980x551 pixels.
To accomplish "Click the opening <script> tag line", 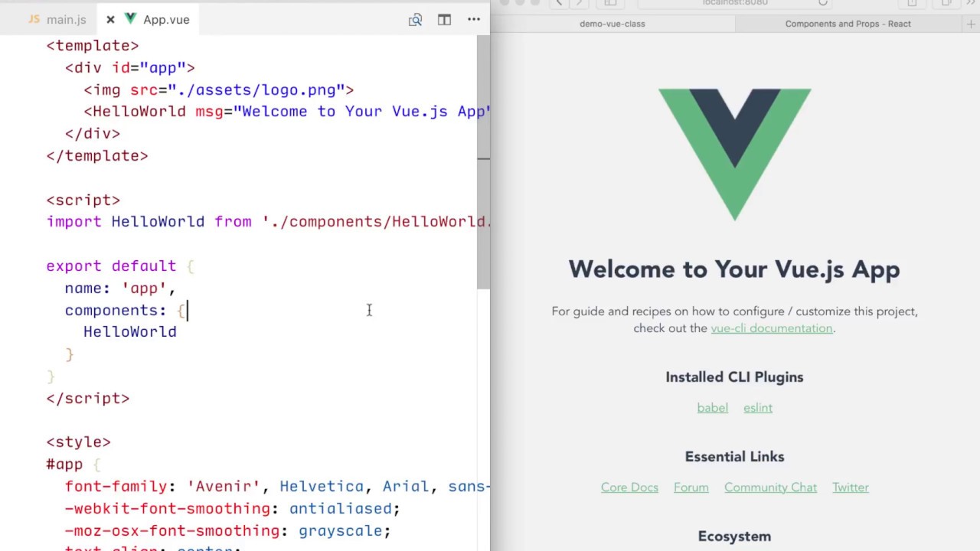I will tap(83, 201).
